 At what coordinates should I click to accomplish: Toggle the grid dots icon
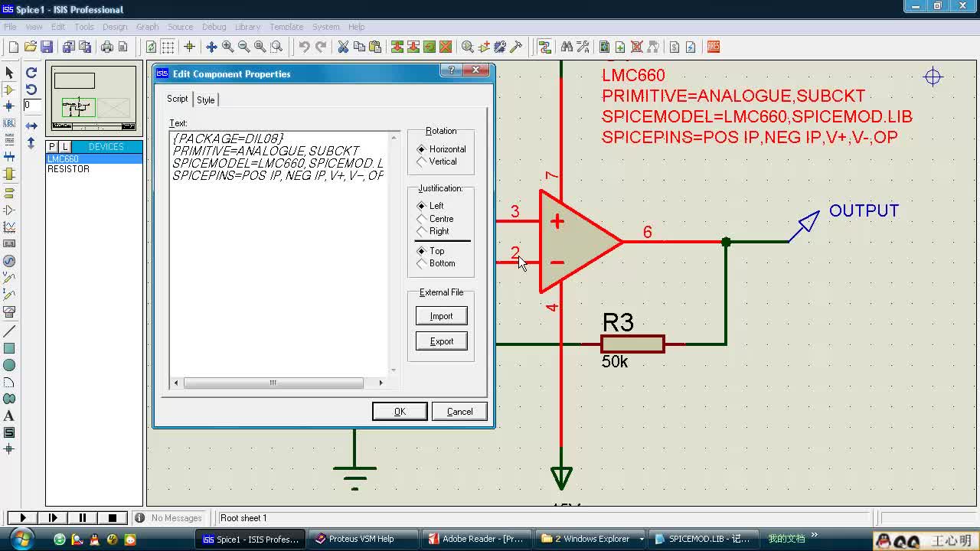pyautogui.click(x=168, y=47)
